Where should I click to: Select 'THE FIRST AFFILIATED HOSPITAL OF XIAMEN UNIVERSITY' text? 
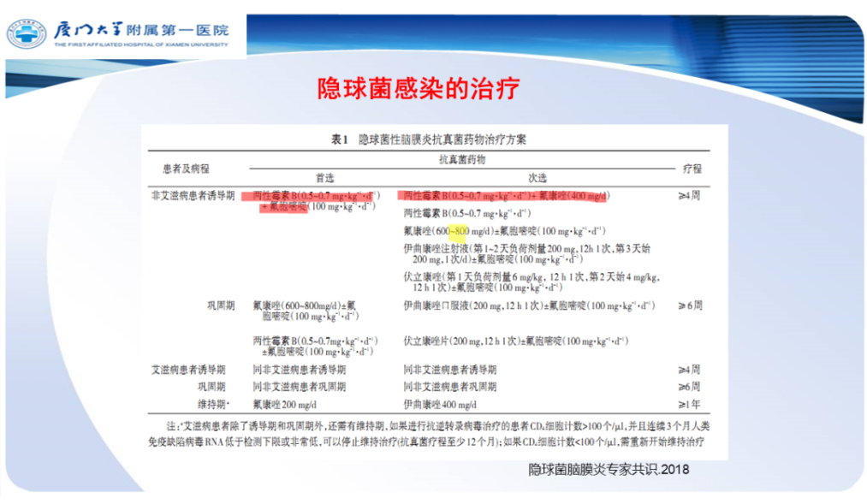pyautogui.click(x=141, y=44)
